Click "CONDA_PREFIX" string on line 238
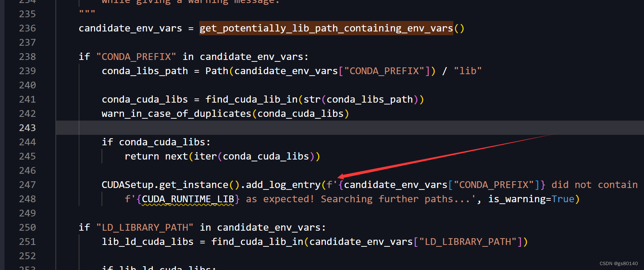Screen dimensions: 644x270 (136, 57)
